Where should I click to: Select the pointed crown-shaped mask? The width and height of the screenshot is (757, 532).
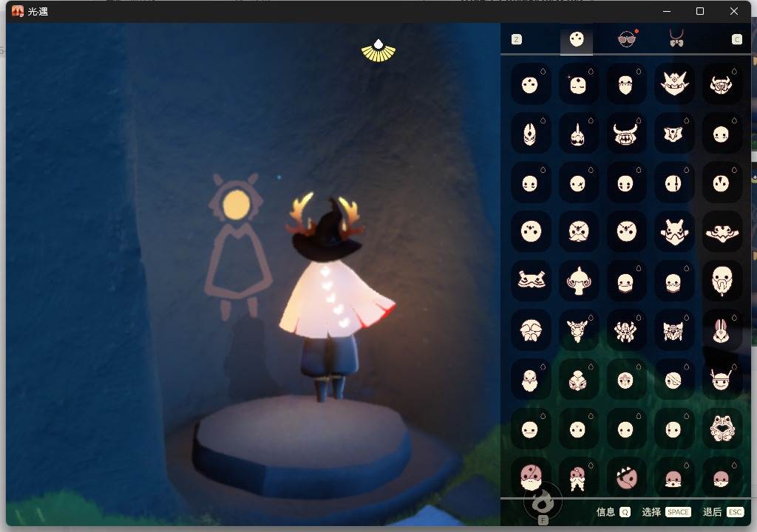click(x=674, y=84)
